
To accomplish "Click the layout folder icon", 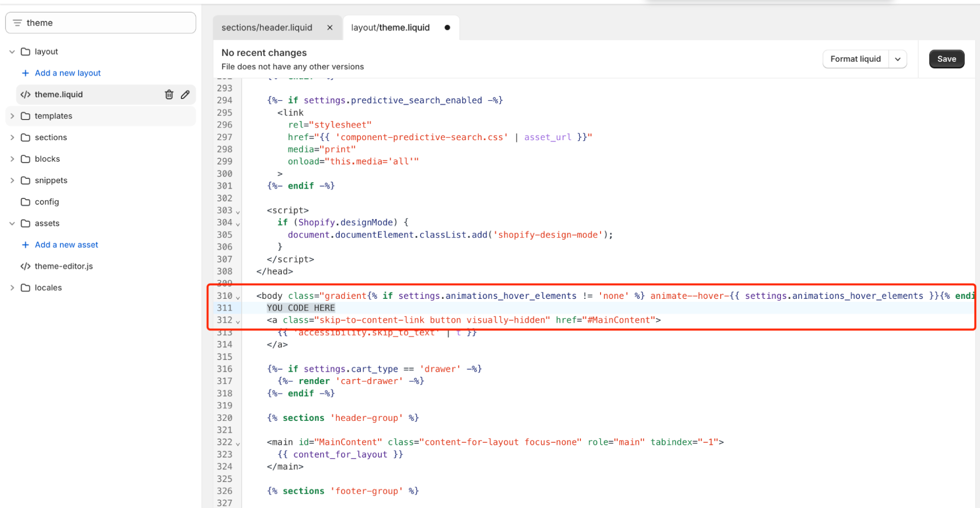I will coord(25,51).
